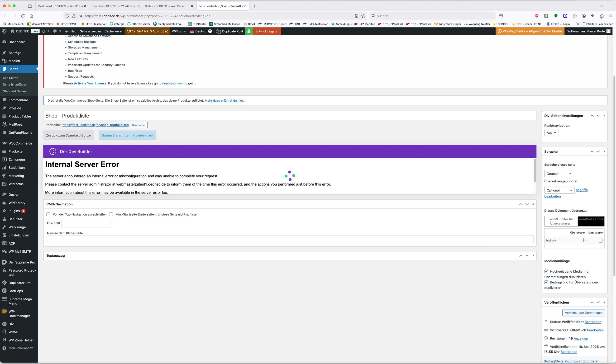Open the Dashboard item in sidebar
This screenshot has width=616, height=364.
pos(19,42)
